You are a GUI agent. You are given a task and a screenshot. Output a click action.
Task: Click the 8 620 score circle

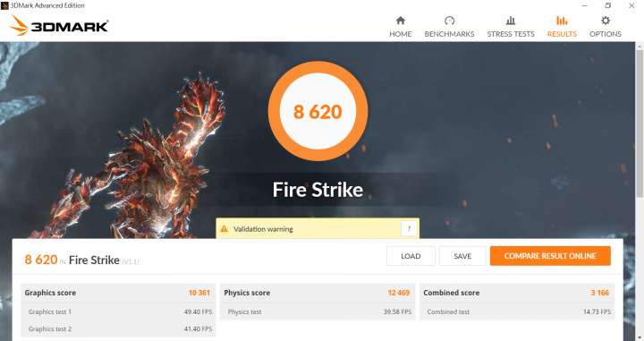(x=318, y=111)
